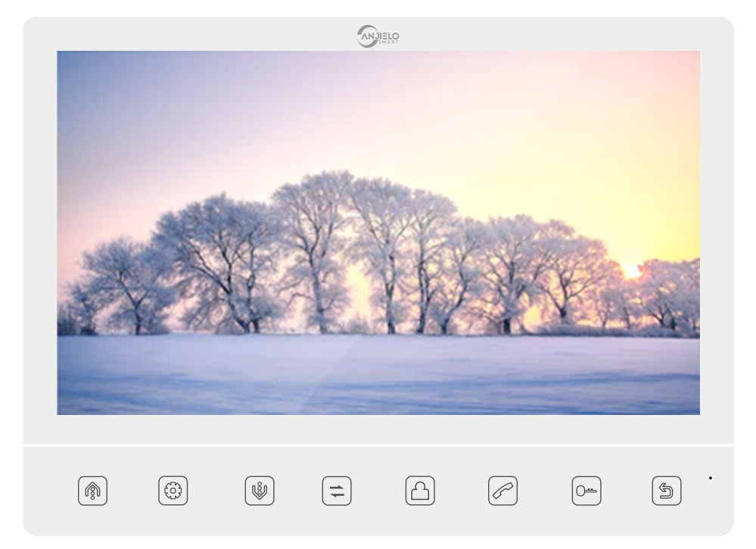The width and height of the screenshot is (756, 549).
Task: Tap the person monitor button
Action: pos(420,490)
